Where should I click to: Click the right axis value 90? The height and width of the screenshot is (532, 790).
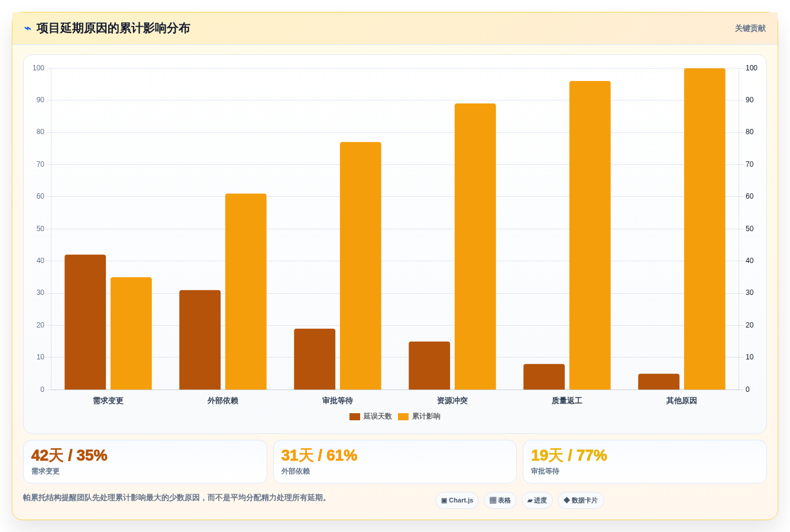[750, 100]
